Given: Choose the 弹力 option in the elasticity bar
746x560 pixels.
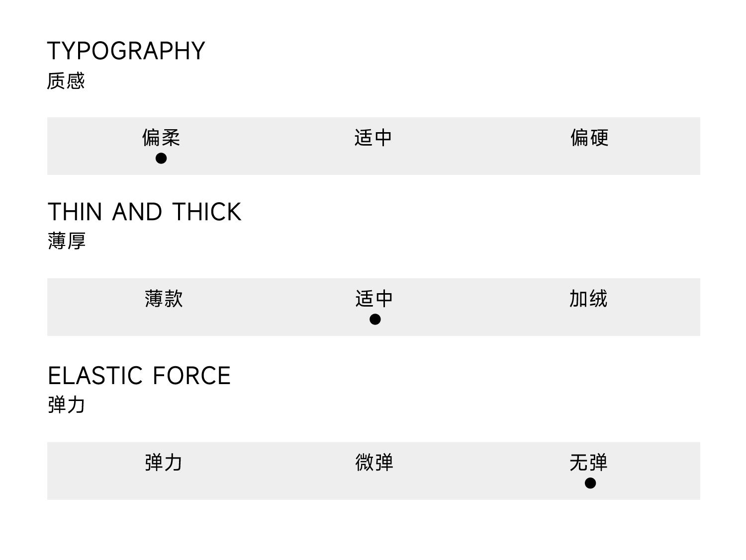Looking at the screenshot, I should tap(164, 463).
